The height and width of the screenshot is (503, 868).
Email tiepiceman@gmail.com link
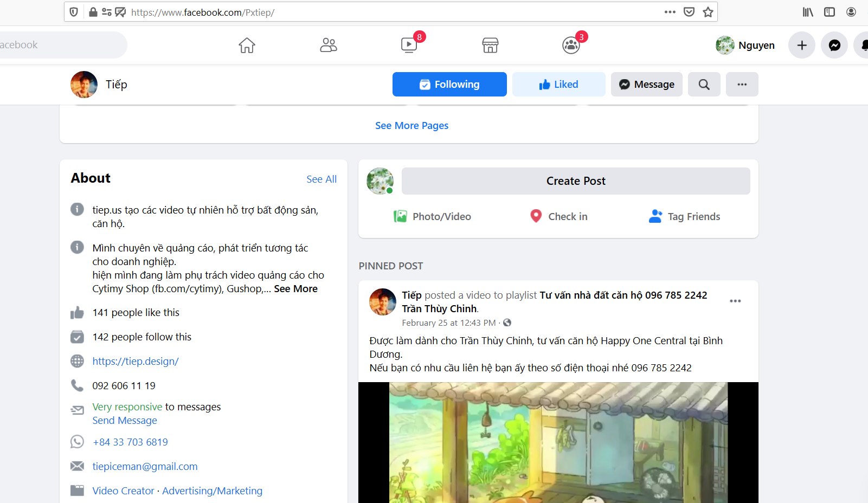click(145, 466)
